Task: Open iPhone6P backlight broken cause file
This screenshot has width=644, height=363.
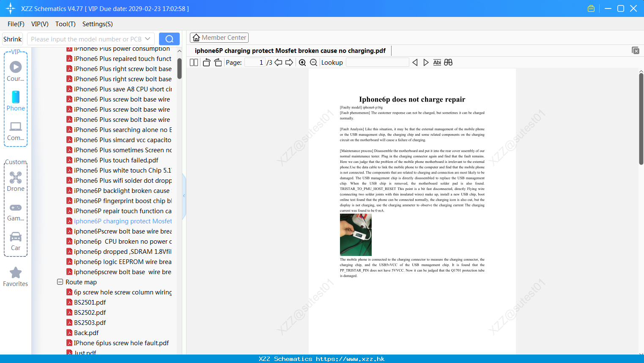Action: [118, 191]
